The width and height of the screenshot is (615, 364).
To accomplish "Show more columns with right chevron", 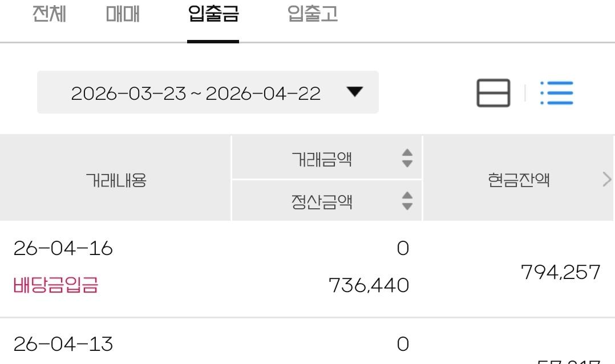I will [x=607, y=179].
